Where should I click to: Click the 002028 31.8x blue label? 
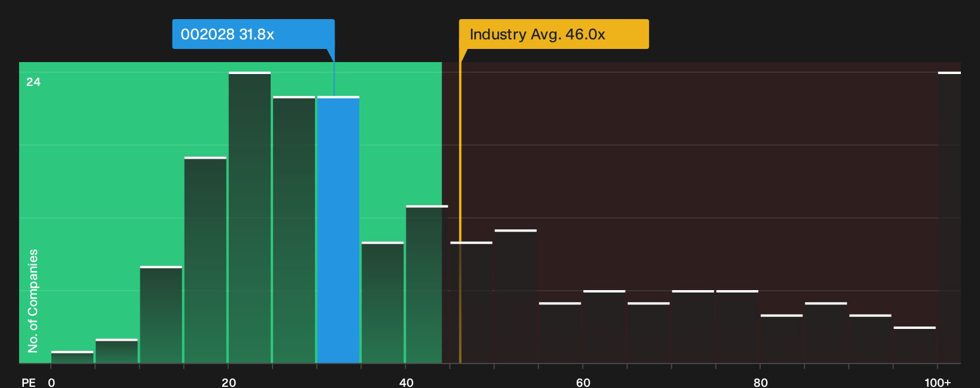[253, 34]
